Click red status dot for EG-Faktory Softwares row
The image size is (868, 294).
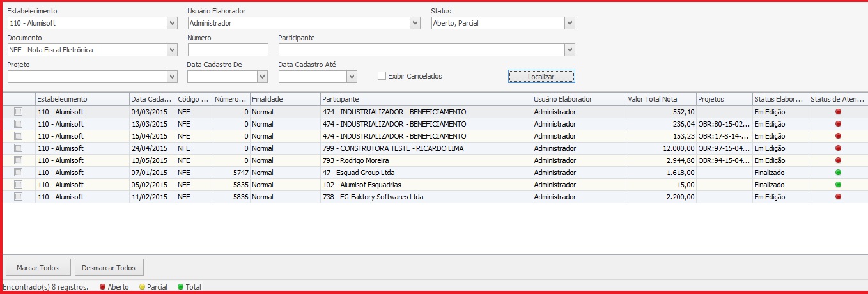click(x=838, y=197)
